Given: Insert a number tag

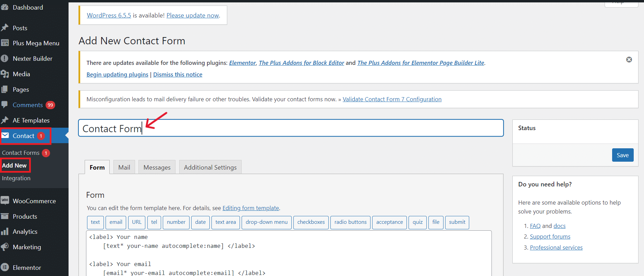Looking at the screenshot, I should point(176,222).
